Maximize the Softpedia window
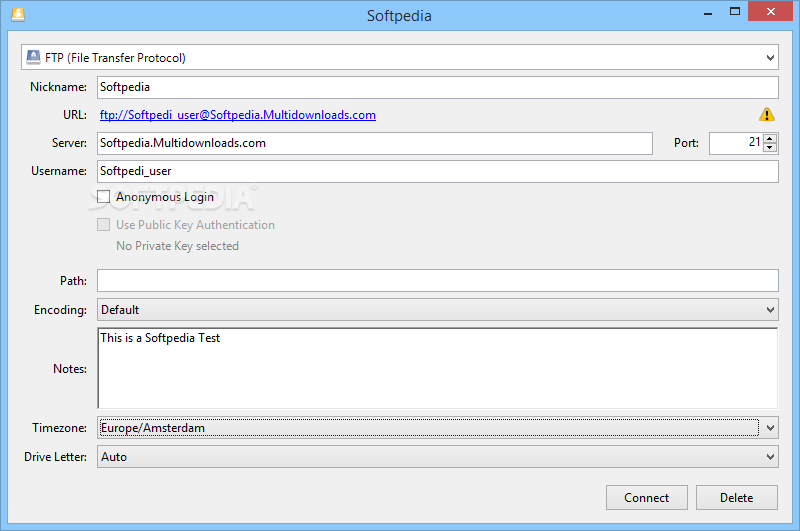 point(735,11)
